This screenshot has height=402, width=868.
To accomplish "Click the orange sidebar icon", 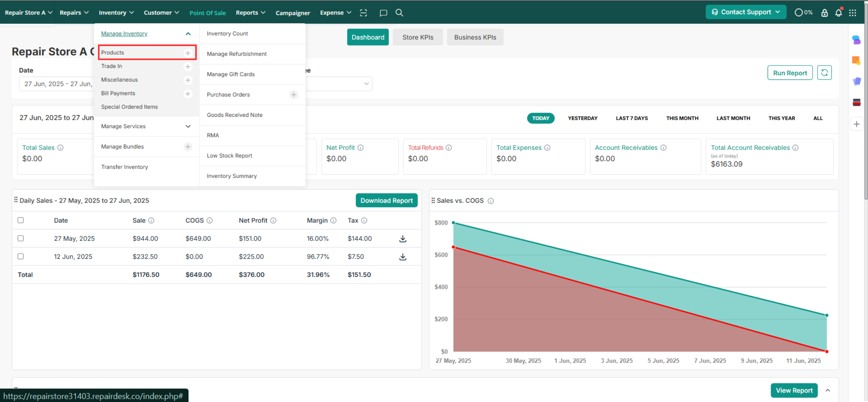I will pyautogui.click(x=856, y=61).
